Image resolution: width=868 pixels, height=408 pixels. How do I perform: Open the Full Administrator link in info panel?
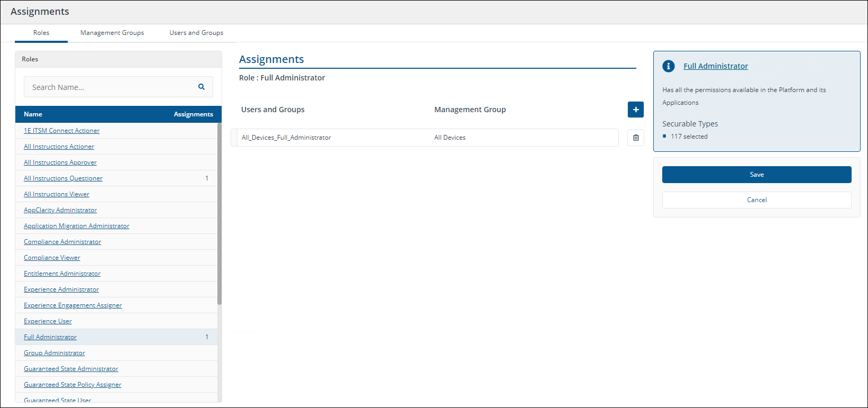coord(716,66)
